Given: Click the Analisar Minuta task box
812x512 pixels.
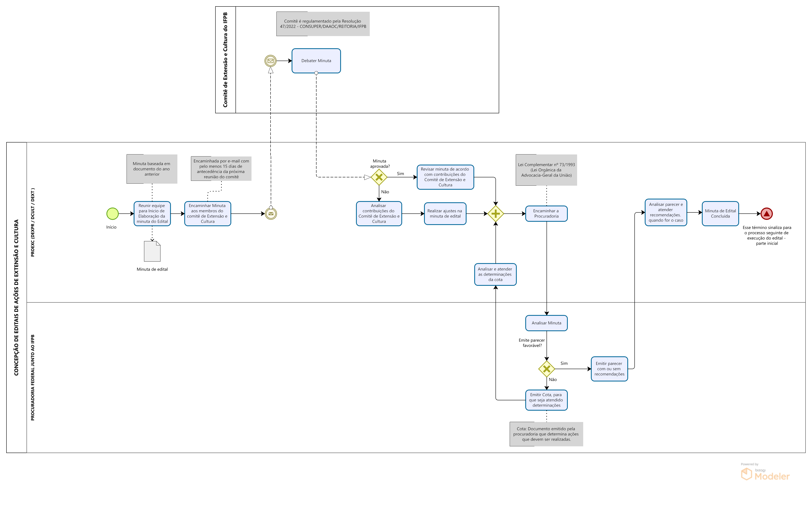Looking at the screenshot, I should [x=546, y=323].
